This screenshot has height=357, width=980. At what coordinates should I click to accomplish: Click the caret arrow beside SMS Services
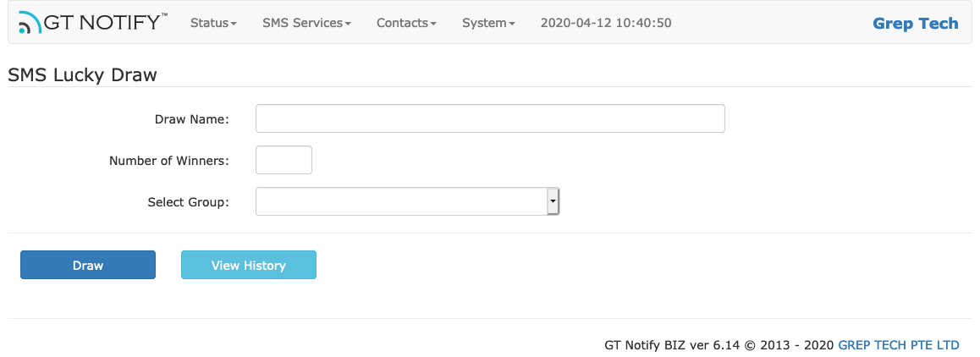coord(348,24)
